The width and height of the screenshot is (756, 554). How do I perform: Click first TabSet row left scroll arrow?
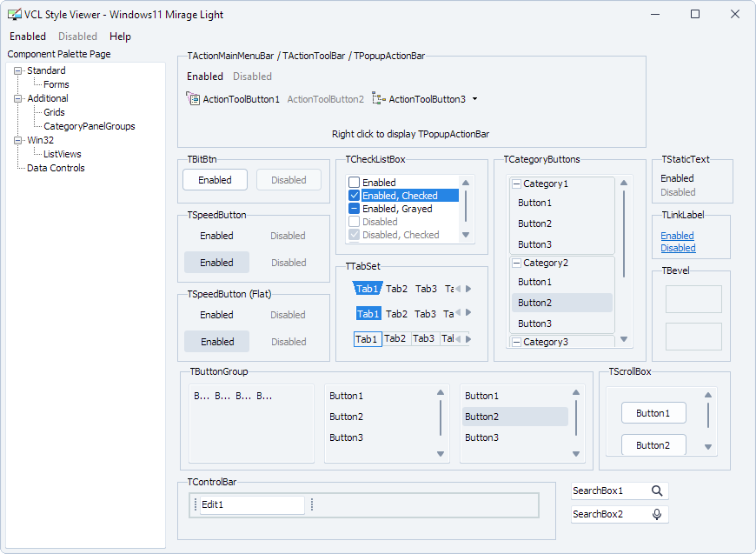click(458, 289)
